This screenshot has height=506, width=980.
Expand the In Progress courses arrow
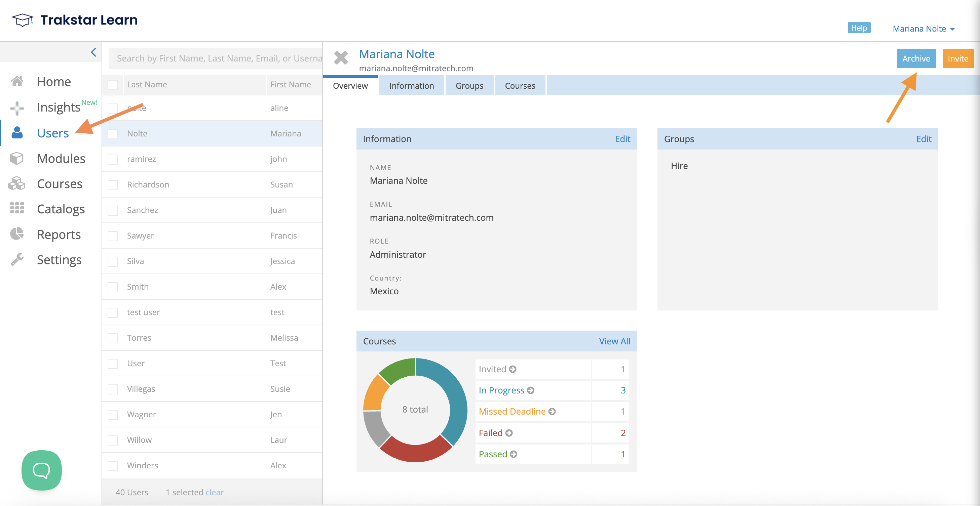click(531, 390)
